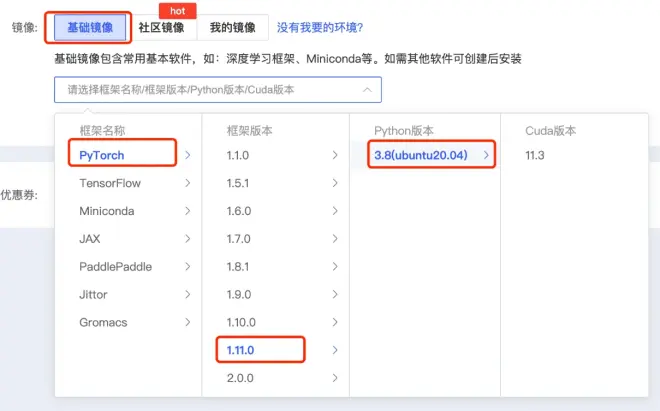Expand the chevron next to version 1.7.0
The width and height of the screenshot is (660, 411).
coord(335,239)
